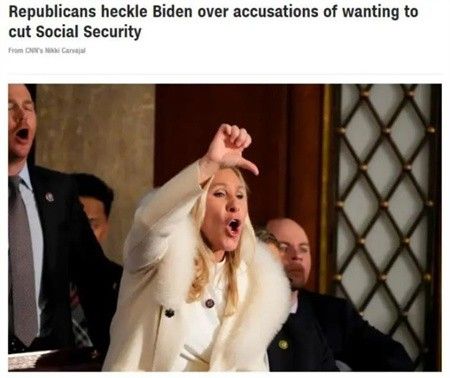Click the shouting man at the left edge
Image resolution: width=450 pixels, height=378 pixels.
[x=20, y=127]
